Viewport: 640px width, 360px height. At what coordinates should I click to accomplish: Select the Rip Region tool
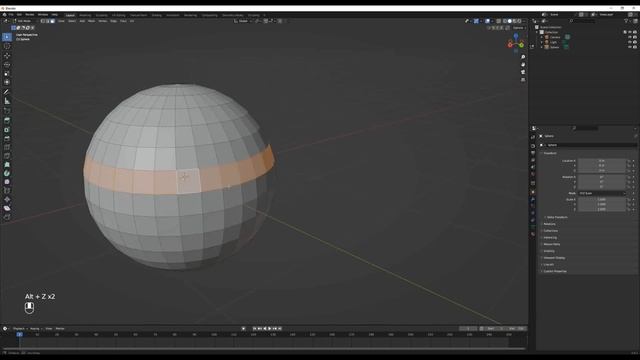coord(7,217)
